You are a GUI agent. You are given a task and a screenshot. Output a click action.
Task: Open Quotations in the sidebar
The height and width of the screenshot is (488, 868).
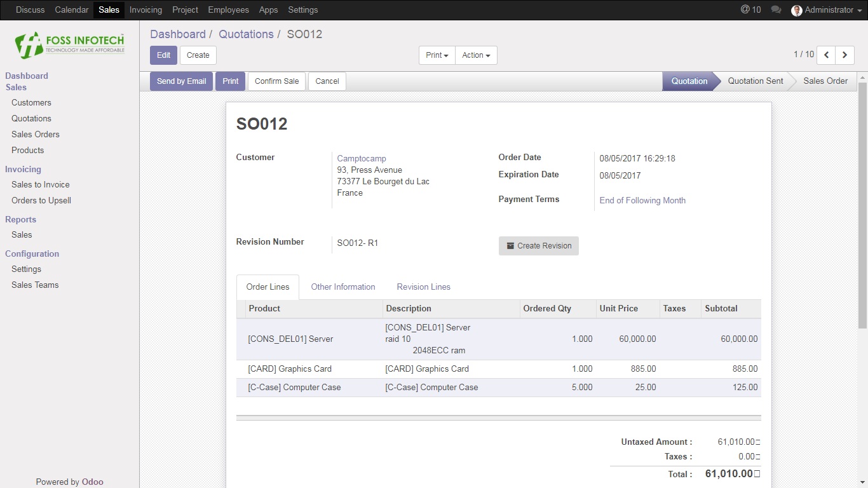pyautogui.click(x=31, y=119)
